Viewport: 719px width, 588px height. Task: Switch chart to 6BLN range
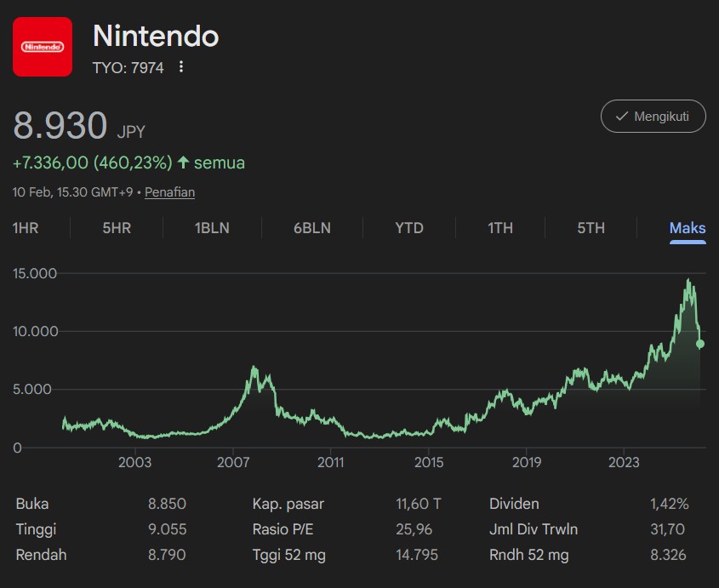click(x=311, y=228)
